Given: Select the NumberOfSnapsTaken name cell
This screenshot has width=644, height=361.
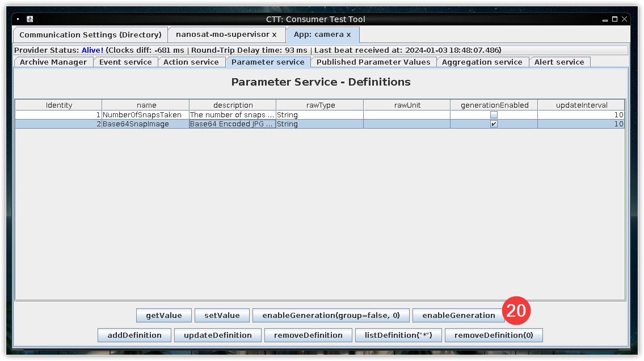Looking at the screenshot, I should click(x=145, y=114).
